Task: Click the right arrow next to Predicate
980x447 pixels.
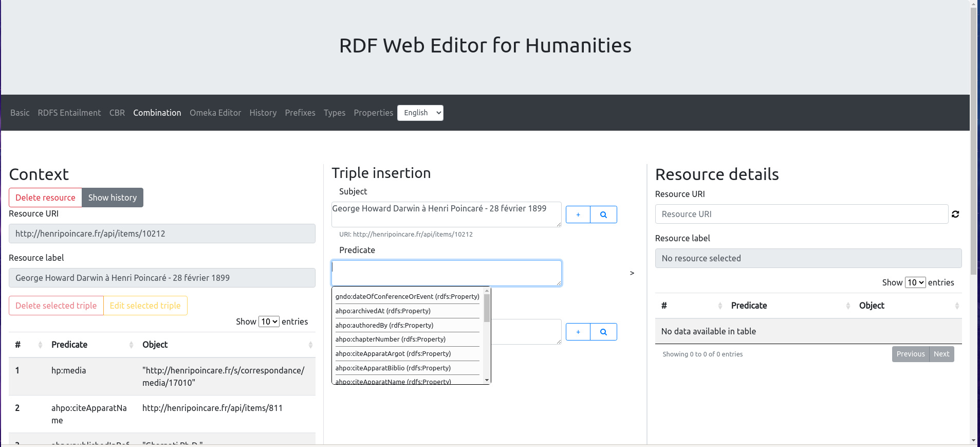Action: pos(632,273)
